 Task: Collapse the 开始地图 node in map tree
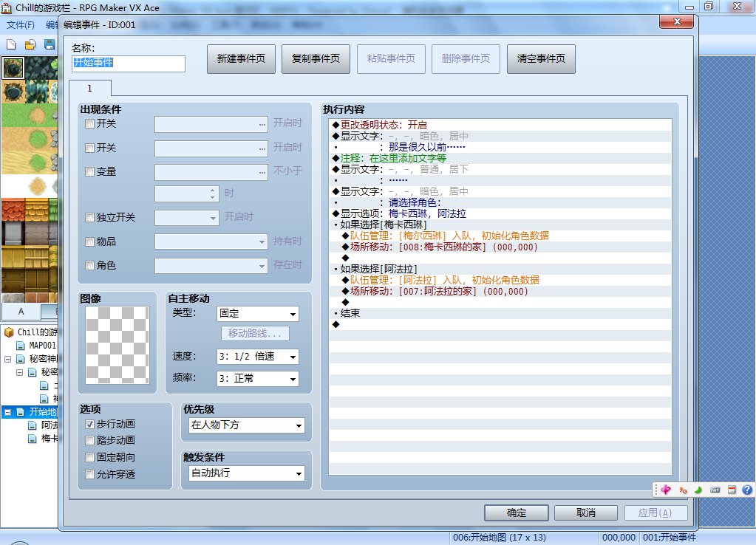tap(7, 412)
